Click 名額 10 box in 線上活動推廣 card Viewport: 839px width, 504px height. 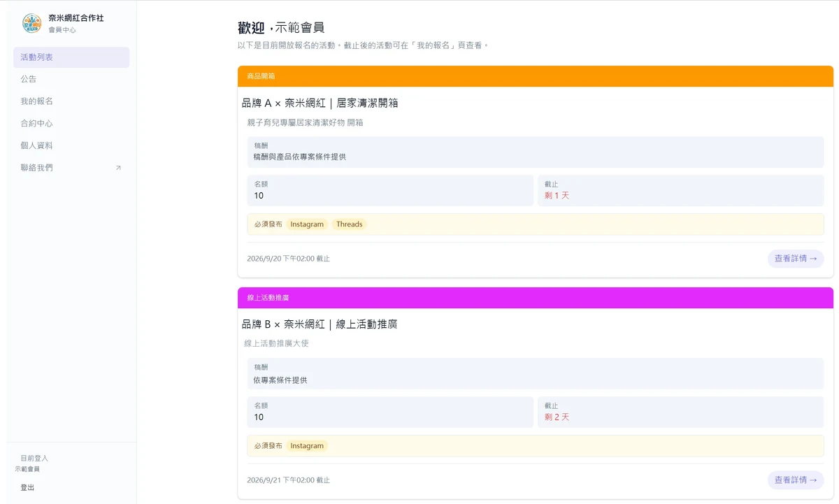click(x=390, y=412)
